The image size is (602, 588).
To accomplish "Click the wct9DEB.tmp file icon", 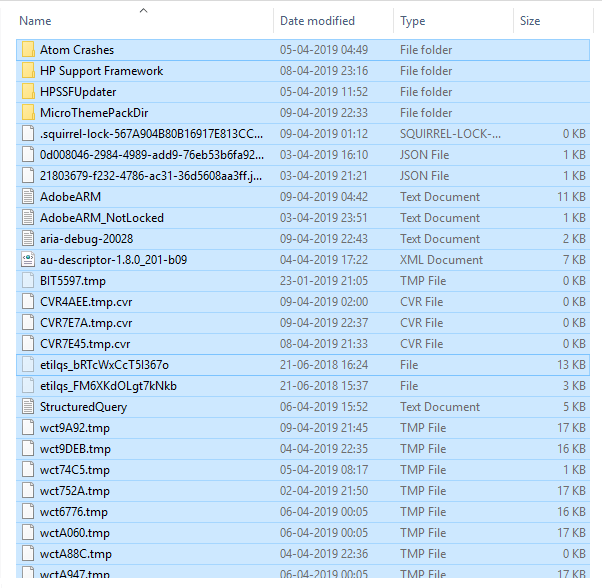I will pos(28,449).
